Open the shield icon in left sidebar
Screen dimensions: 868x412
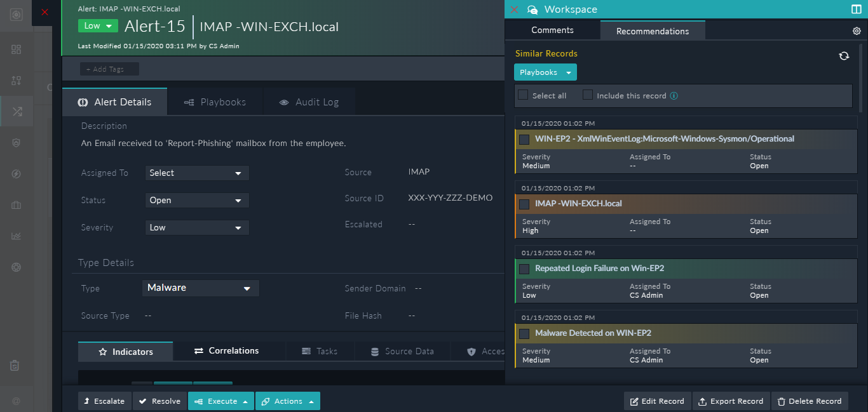pyautogui.click(x=17, y=143)
